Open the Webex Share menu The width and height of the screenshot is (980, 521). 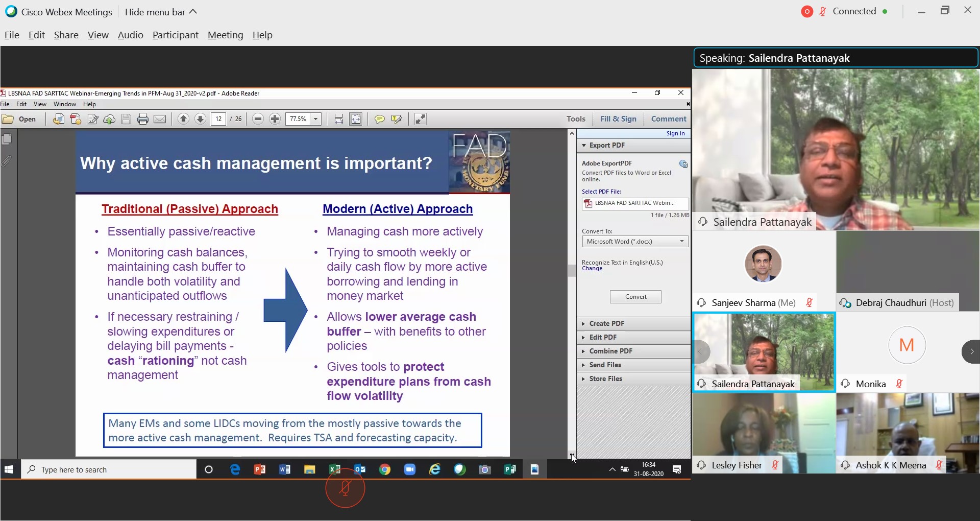click(x=66, y=35)
